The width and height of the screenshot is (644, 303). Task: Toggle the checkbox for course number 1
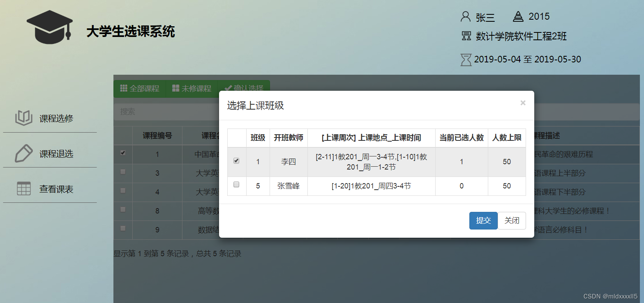123,153
